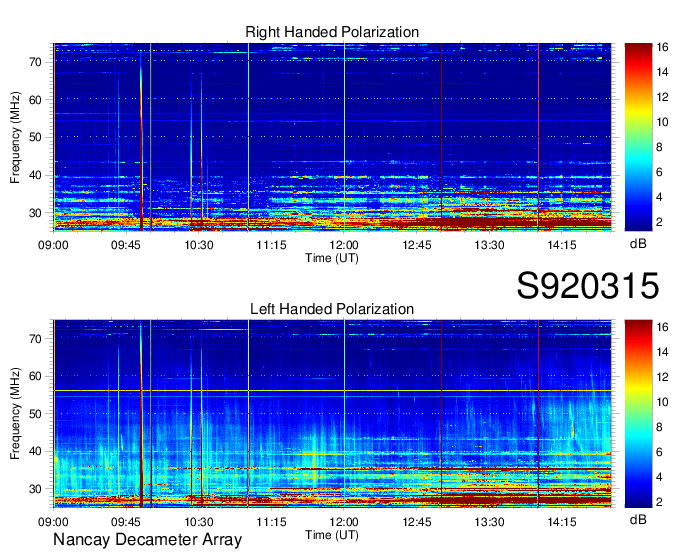Click the 11:15 tick on the top plot

[x=271, y=245]
